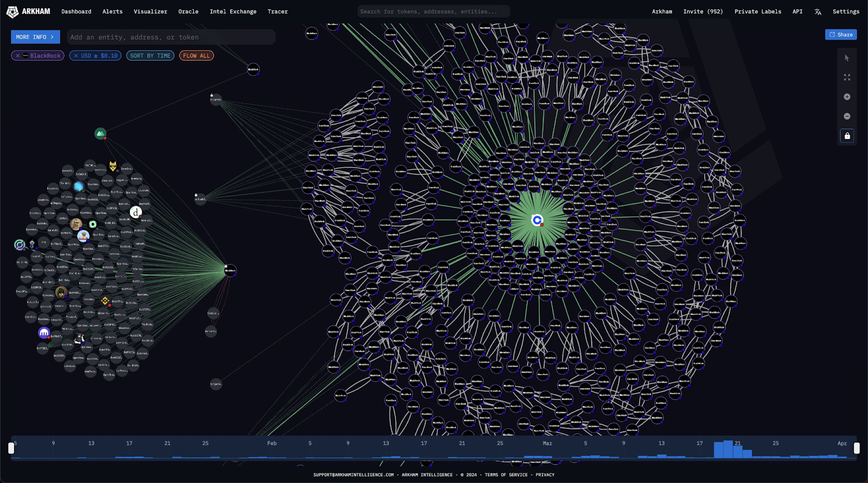The width and height of the screenshot is (868, 483).
Task: Open the Dashboard page
Action: 76,11
